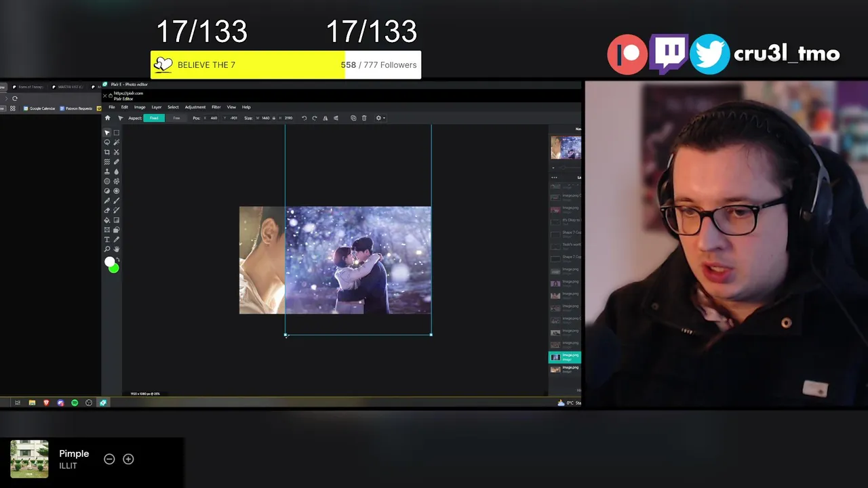This screenshot has width=868, height=488.
Task: Click the Navigator preview thumbnail
Action: point(566,147)
